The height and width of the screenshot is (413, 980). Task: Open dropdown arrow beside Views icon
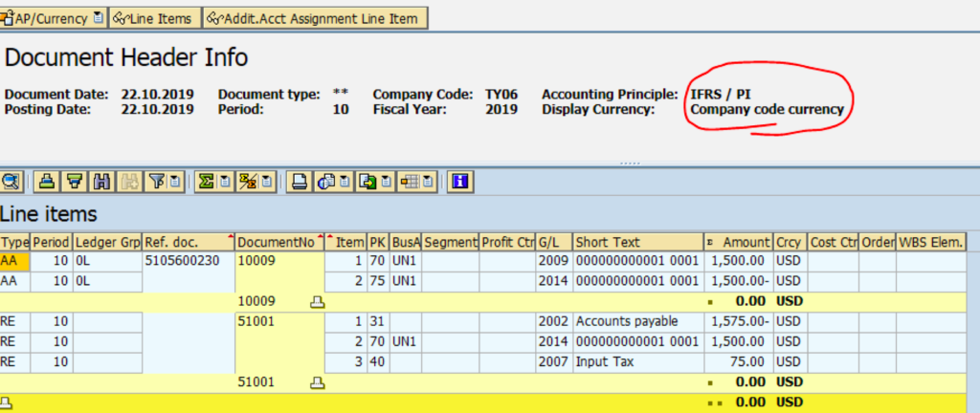(x=343, y=181)
